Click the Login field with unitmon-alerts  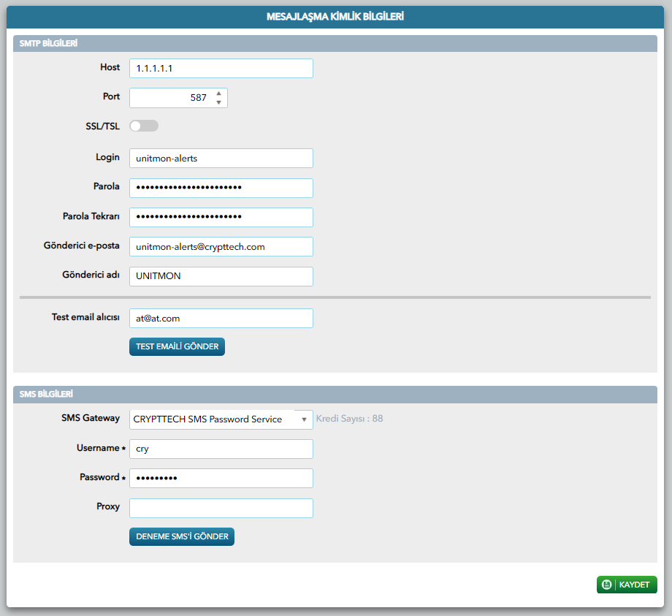tap(221, 158)
